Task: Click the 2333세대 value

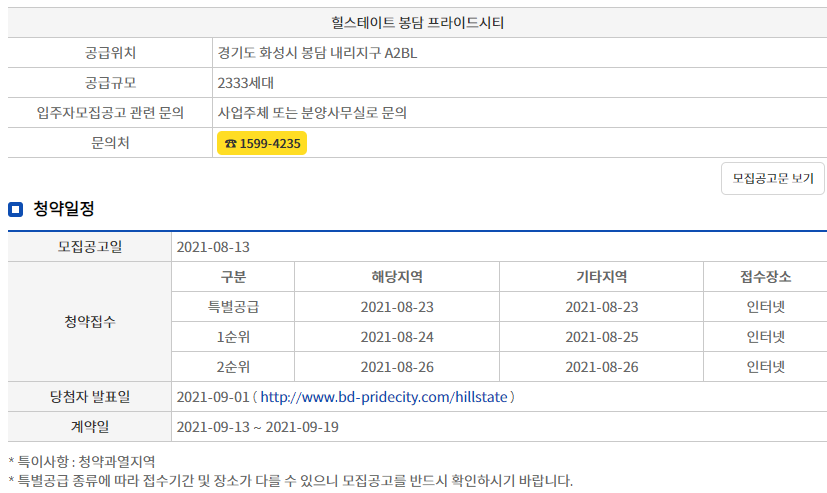Action: tap(246, 83)
